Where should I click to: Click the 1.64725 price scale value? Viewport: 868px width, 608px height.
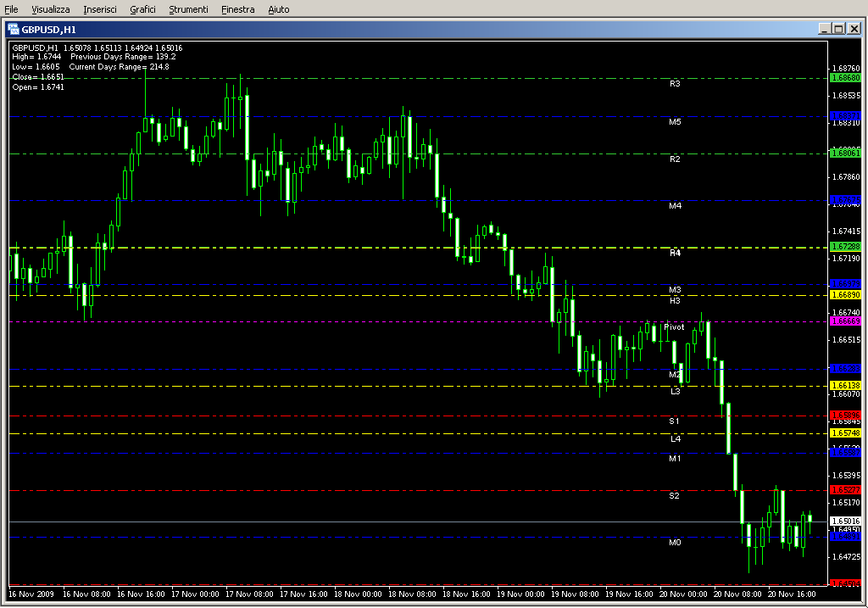click(847, 557)
